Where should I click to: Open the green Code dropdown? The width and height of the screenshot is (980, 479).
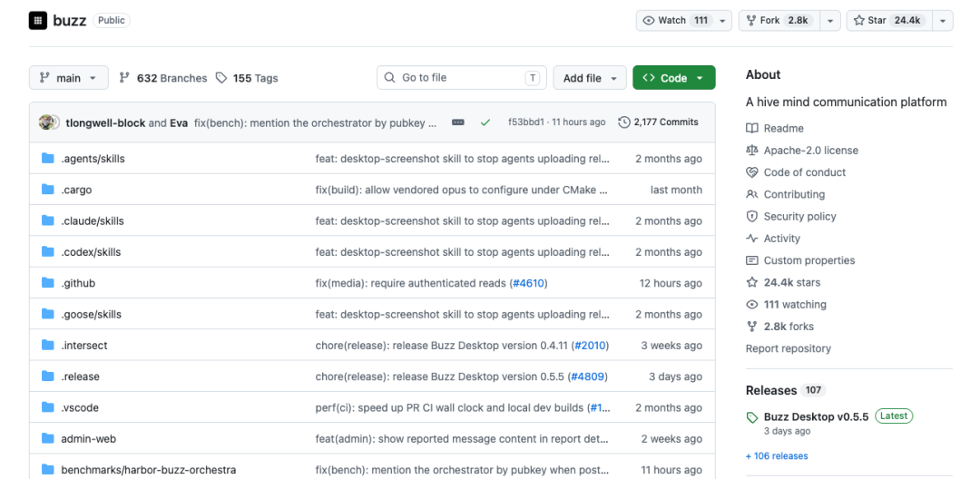pos(673,78)
